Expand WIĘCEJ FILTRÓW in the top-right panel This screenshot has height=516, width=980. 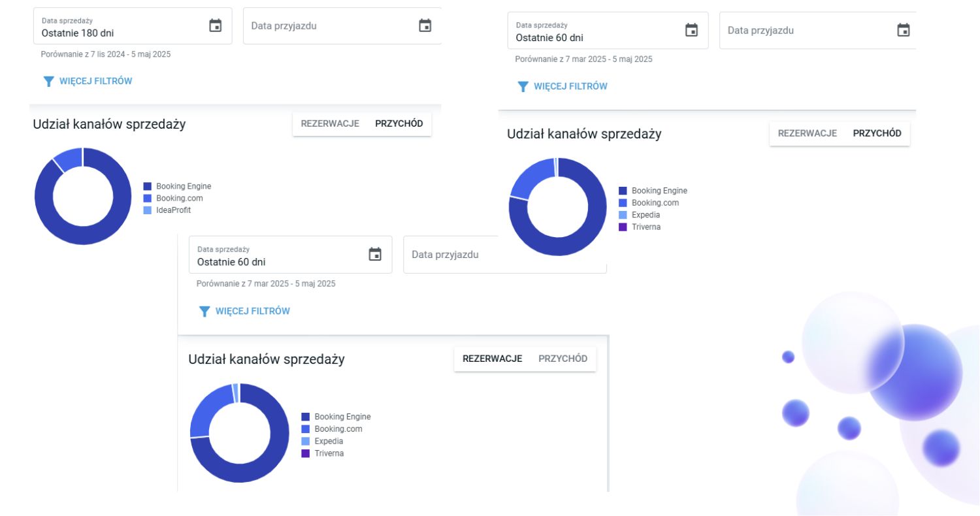click(x=562, y=86)
